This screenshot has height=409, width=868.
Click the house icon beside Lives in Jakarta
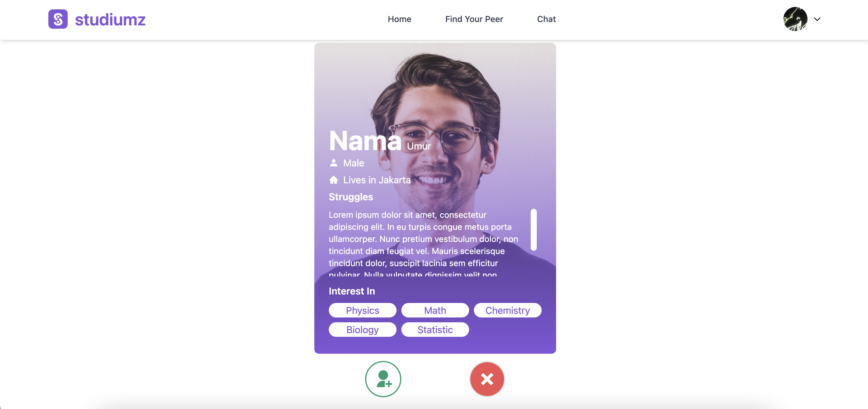[x=334, y=180]
